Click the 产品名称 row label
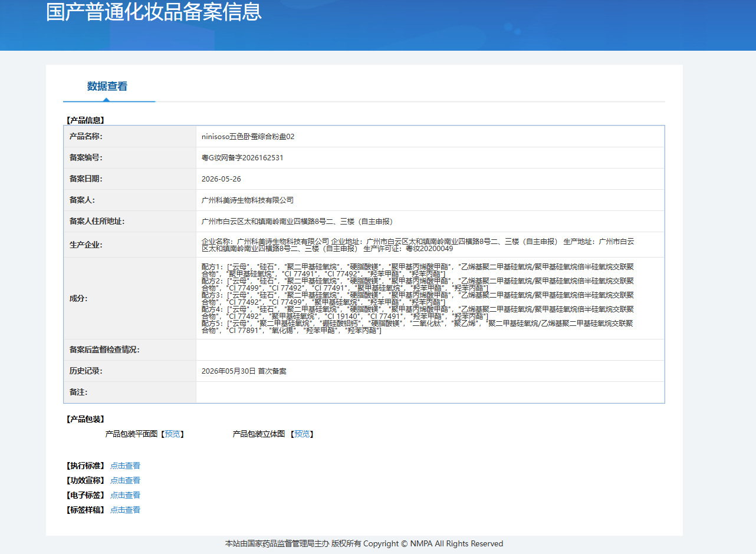This screenshot has height=554, width=756. click(x=86, y=136)
